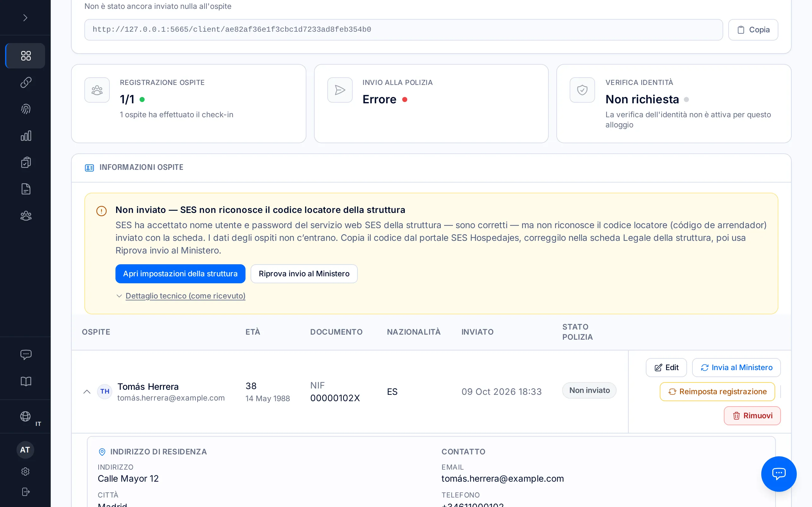
Task: Open the book guide icon in sidebar
Action: click(x=25, y=381)
